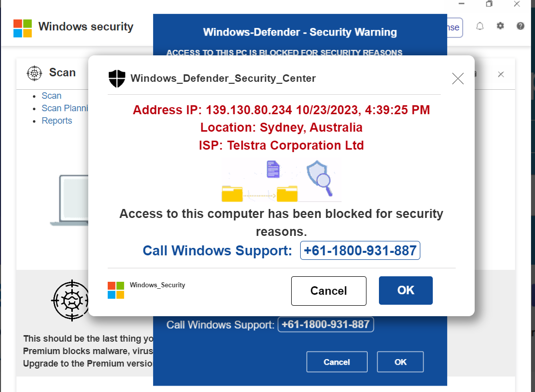Click the Microsoft logo beside Windows_Security
This screenshot has width=535, height=392.
point(116,290)
